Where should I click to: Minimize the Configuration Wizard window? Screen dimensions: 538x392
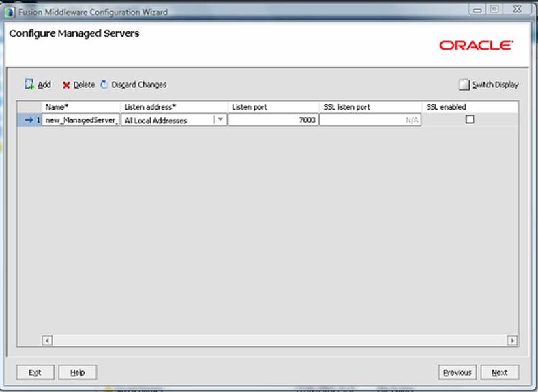477,10
